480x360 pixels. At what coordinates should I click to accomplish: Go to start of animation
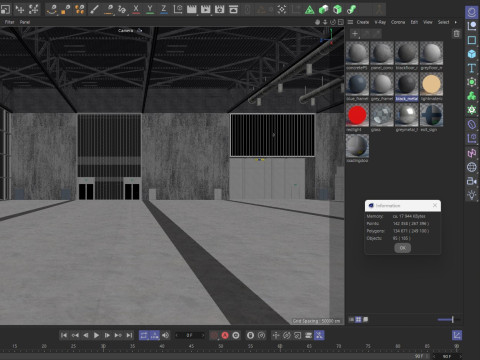[64, 335]
